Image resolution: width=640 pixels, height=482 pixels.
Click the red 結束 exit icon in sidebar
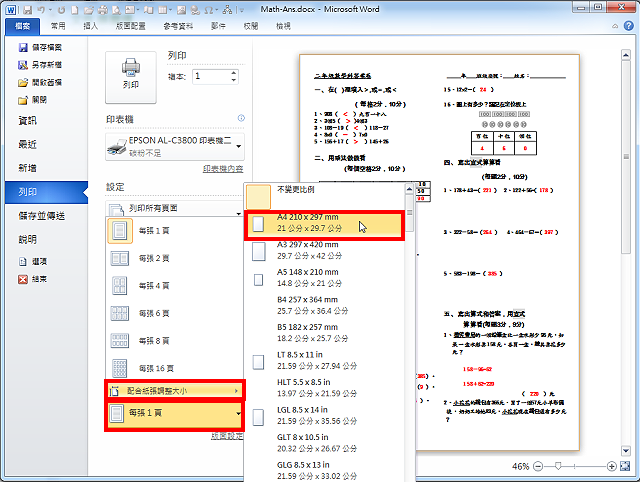[23, 279]
